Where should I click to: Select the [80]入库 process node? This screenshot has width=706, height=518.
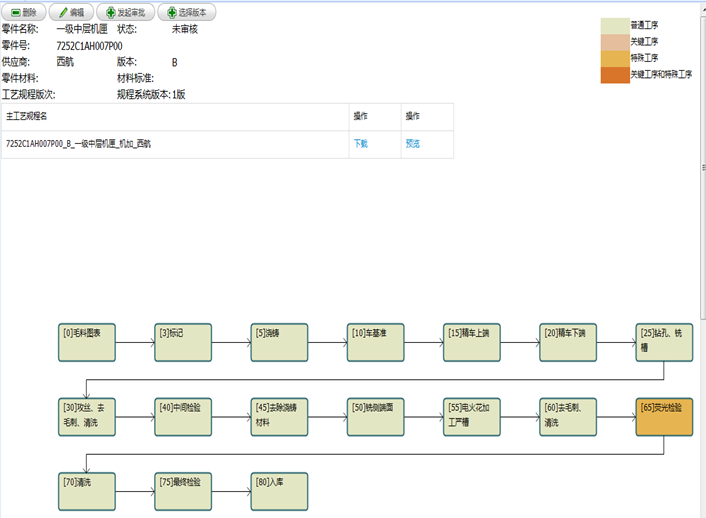[279, 491]
